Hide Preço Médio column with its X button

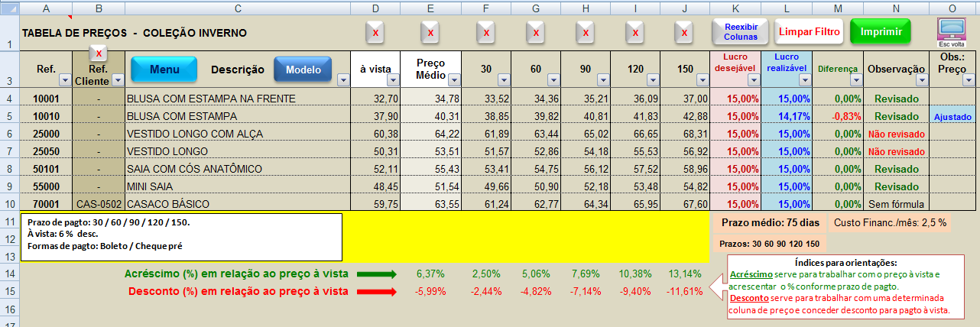pyautogui.click(x=430, y=33)
